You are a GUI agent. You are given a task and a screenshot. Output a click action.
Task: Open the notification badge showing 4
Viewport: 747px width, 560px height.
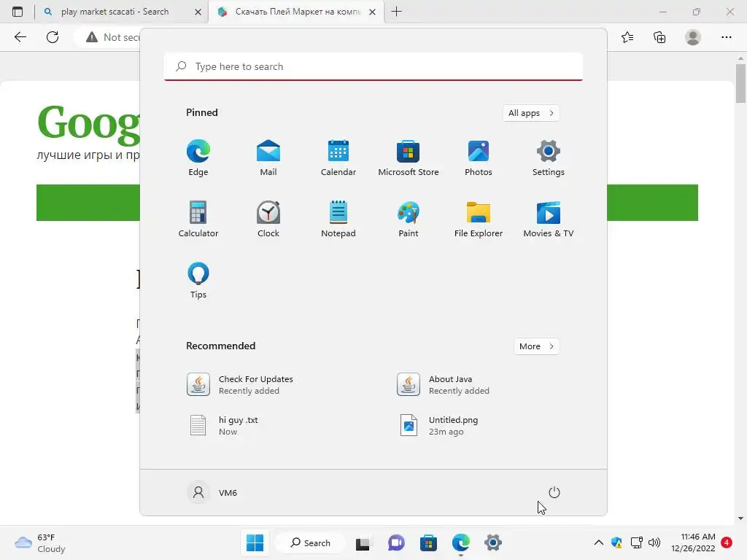tap(727, 542)
